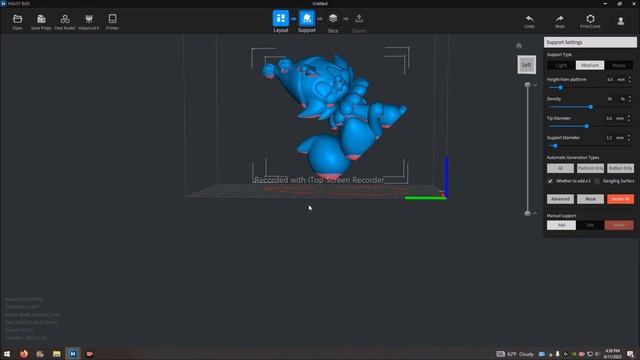The width and height of the screenshot is (640, 360).
Task: Undo the last action
Action: tap(529, 22)
